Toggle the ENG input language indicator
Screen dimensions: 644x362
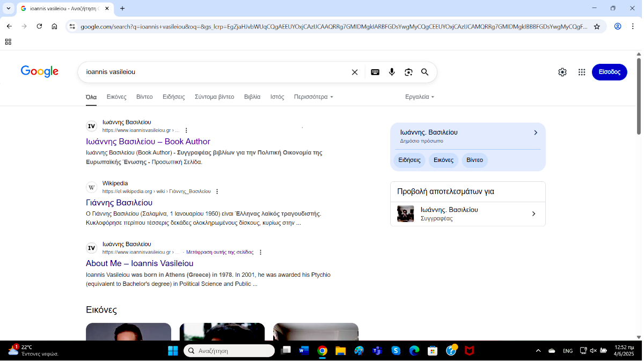point(568,351)
